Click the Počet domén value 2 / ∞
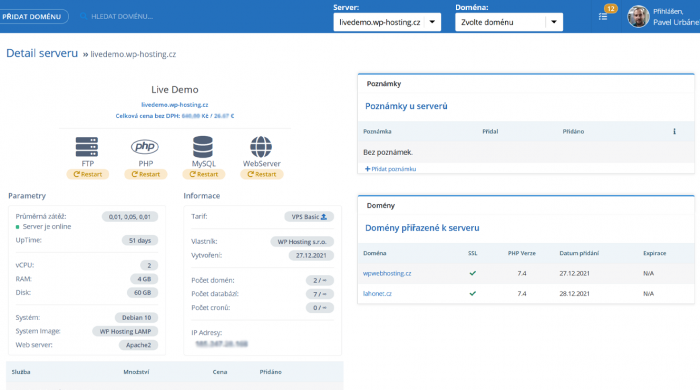Viewport: 700px width, 390px height. [320, 281]
